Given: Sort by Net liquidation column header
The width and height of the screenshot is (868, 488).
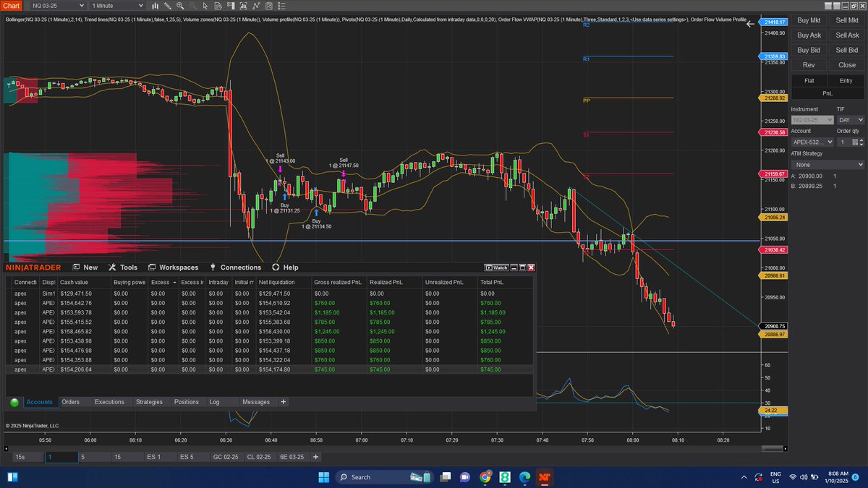Looking at the screenshot, I should (x=283, y=282).
